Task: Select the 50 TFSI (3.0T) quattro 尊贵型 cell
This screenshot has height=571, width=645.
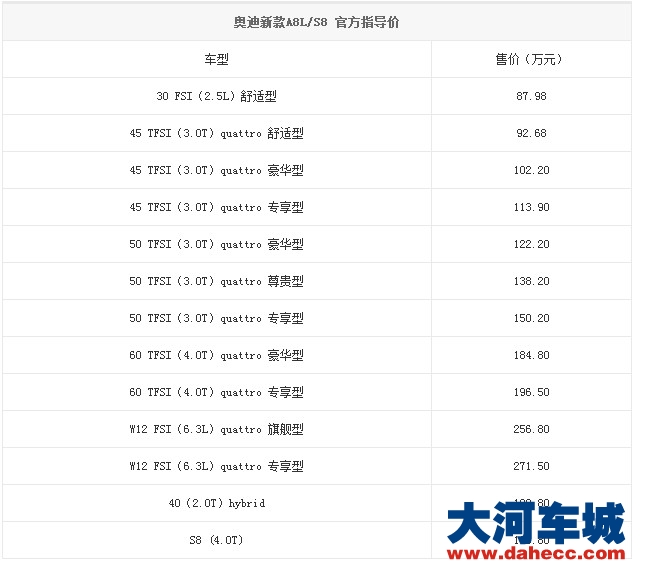Action: click(x=216, y=281)
